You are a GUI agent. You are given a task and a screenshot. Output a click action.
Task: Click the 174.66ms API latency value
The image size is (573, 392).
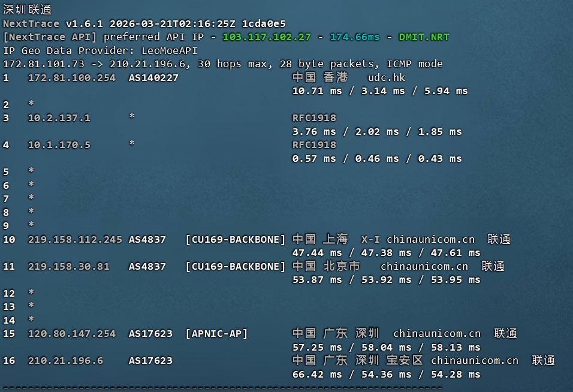(x=355, y=37)
